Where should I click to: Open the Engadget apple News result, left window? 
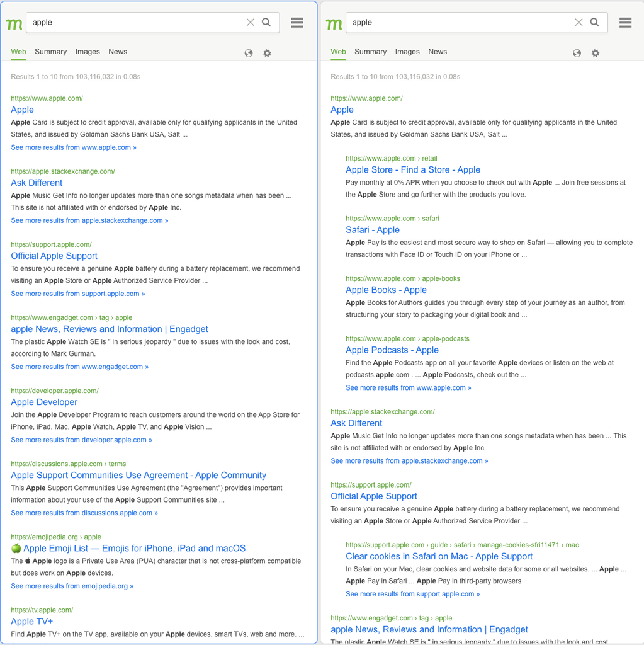[x=110, y=329]
